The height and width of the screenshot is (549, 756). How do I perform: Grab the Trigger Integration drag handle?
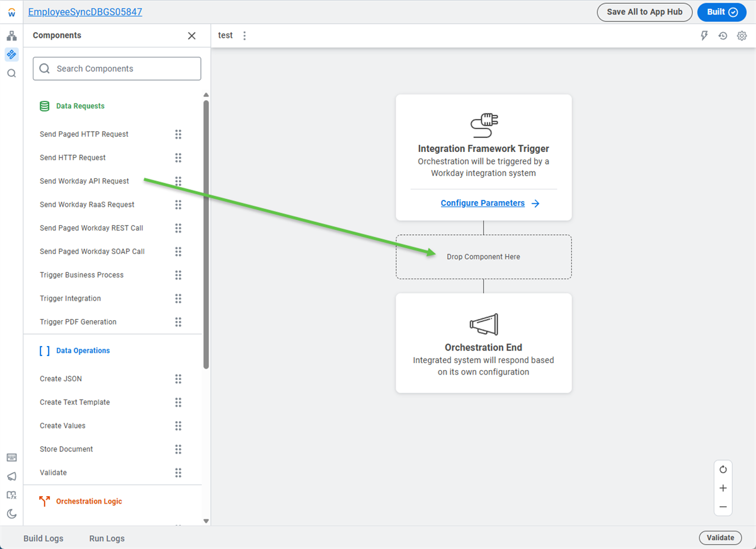178,299
